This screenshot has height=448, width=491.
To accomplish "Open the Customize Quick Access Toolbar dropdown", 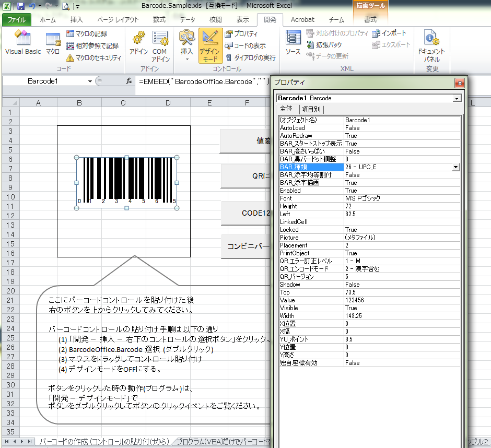I will point(78,6).
